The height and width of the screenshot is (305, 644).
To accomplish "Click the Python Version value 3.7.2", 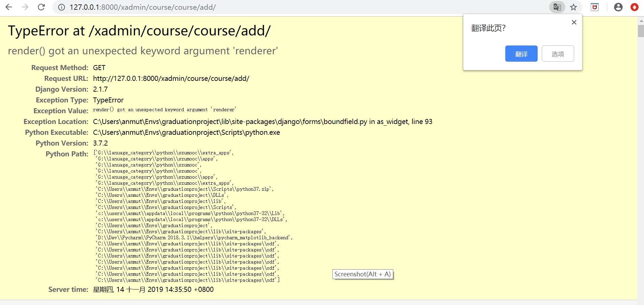I will pyautogui.click(x=100, y=143).
